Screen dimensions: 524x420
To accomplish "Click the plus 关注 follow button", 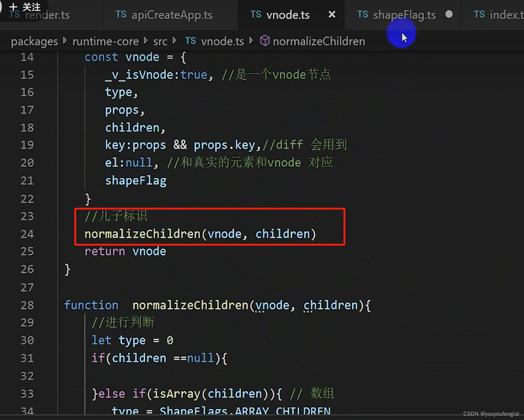I will (x=24, y=7).
